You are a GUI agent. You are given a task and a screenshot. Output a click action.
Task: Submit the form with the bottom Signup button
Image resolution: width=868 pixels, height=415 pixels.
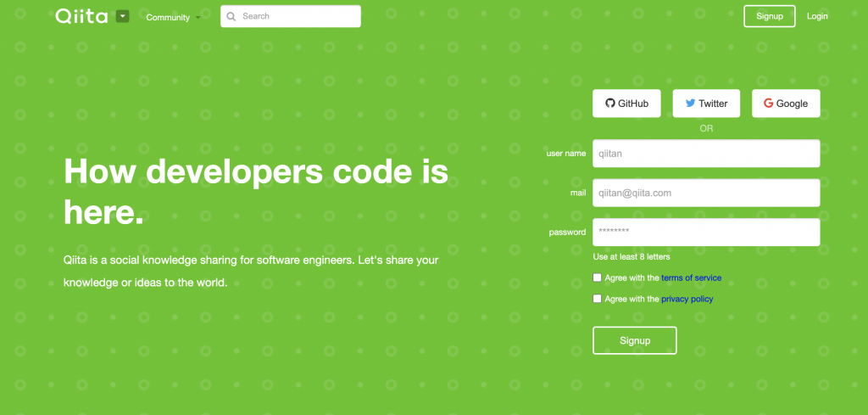(634, 340)
